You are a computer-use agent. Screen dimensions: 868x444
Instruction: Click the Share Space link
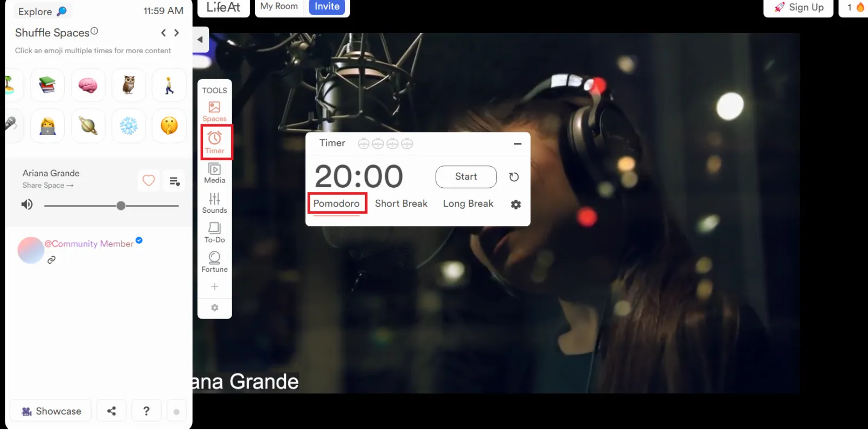point(48,185)
